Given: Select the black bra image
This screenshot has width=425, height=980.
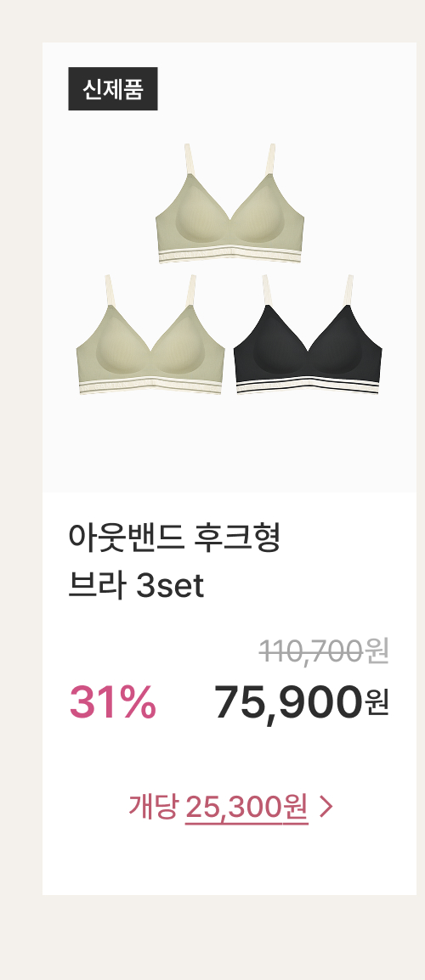Looking at the screenshot, I should tap(308, 335).
